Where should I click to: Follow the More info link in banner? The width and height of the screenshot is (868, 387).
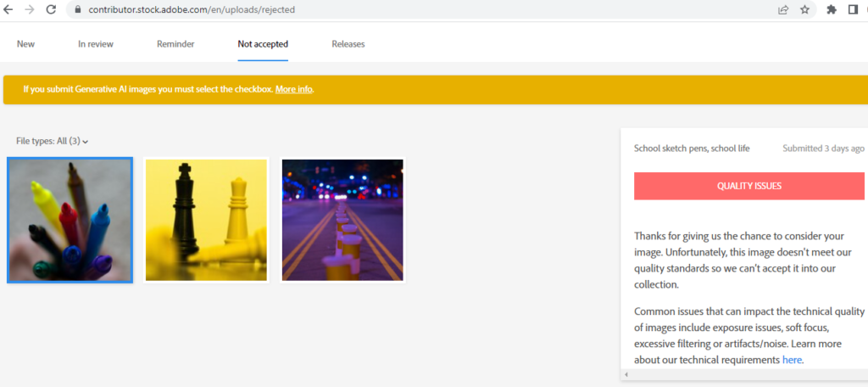point(294,89)
